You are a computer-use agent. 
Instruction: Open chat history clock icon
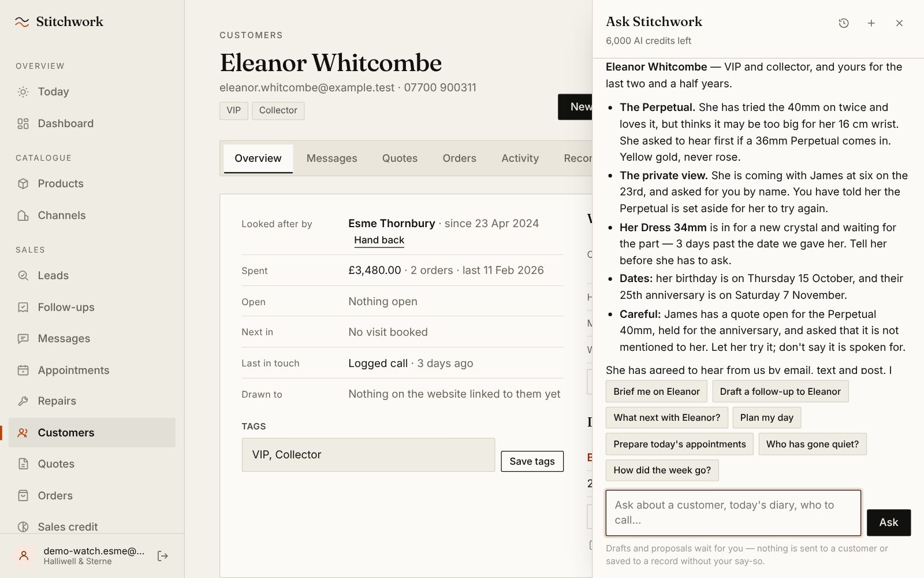[844, 23]
